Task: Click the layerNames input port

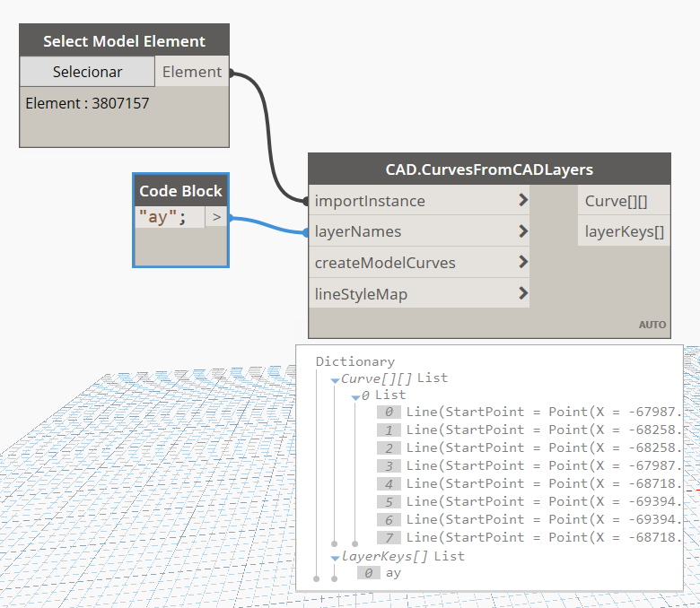Action: pyautogui.click(x=419, y=231)
